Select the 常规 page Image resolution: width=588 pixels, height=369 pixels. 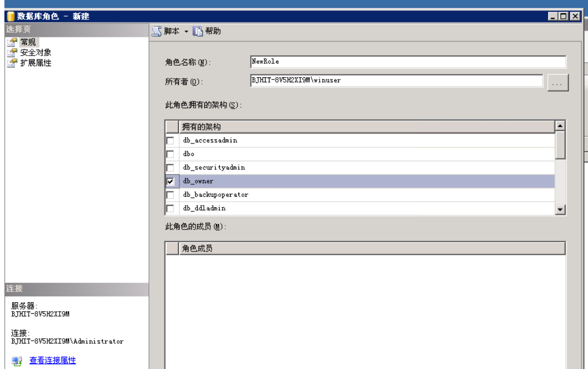pos(28,42)
